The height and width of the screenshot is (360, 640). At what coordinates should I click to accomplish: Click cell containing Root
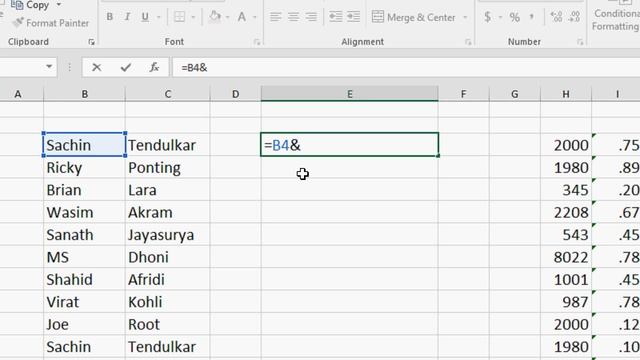tap(168, 325)
